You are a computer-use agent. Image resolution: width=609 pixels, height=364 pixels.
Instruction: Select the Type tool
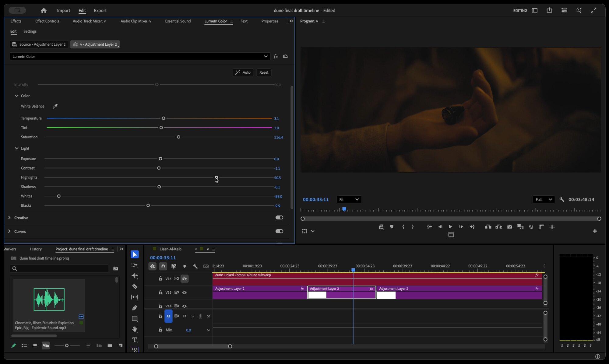pos(135,340)
